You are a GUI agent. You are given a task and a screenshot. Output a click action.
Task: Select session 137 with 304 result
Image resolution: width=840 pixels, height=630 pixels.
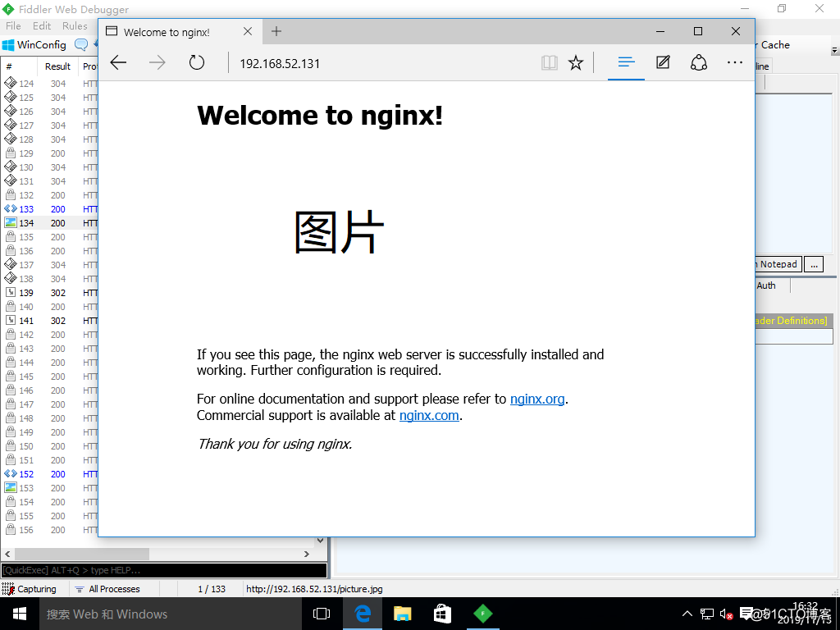tap(51, 265)
